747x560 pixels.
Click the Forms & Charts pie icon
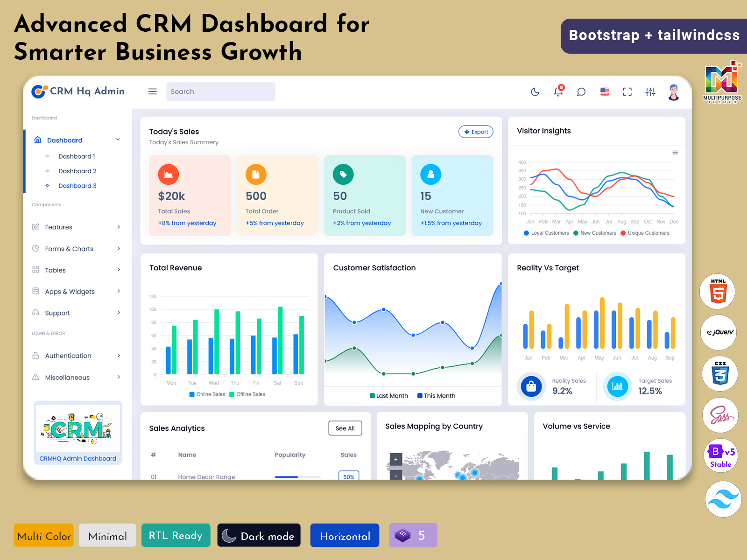(35, 248)
